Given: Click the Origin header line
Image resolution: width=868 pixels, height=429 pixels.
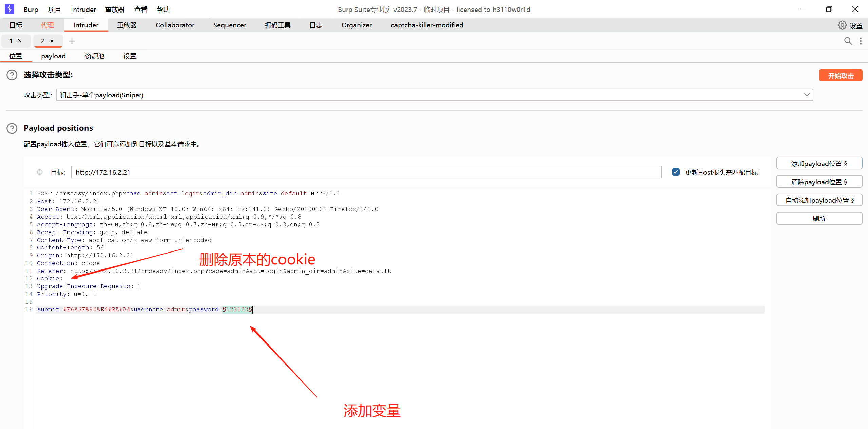Looking at the screenshot, I should tap(85, 256).
